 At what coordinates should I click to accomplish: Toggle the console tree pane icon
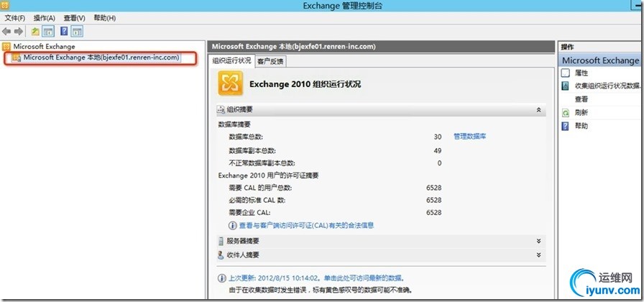tap(48, 32)
